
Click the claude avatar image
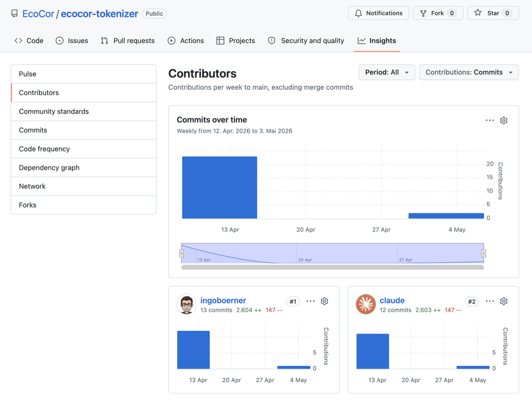[366, 304]
